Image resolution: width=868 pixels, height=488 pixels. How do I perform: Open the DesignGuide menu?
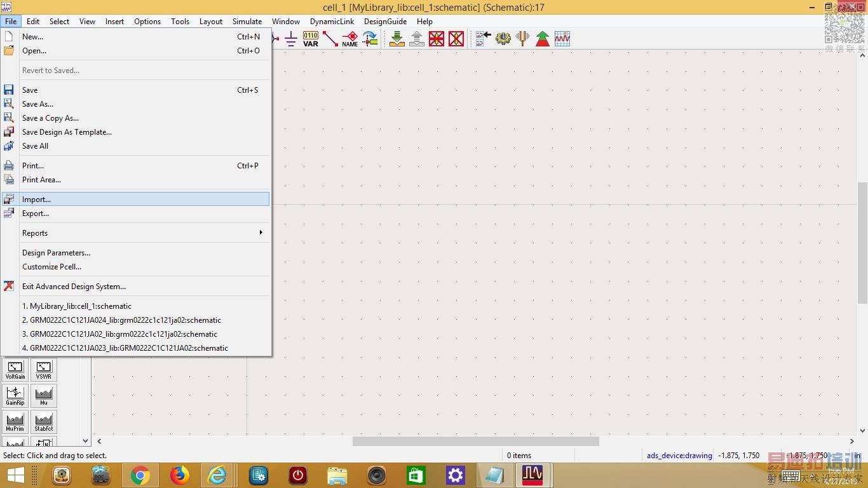[385, 21]
